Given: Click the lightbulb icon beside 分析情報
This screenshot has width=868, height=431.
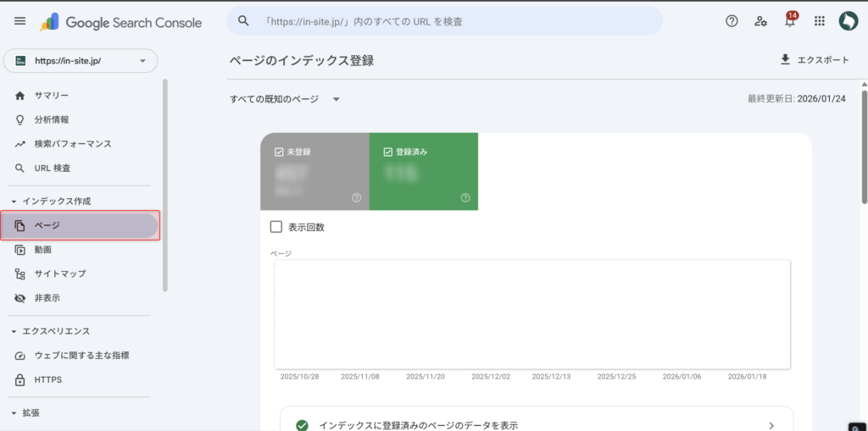Looking at the screenshot, I should pyautogui.click(x=20, y=119).
